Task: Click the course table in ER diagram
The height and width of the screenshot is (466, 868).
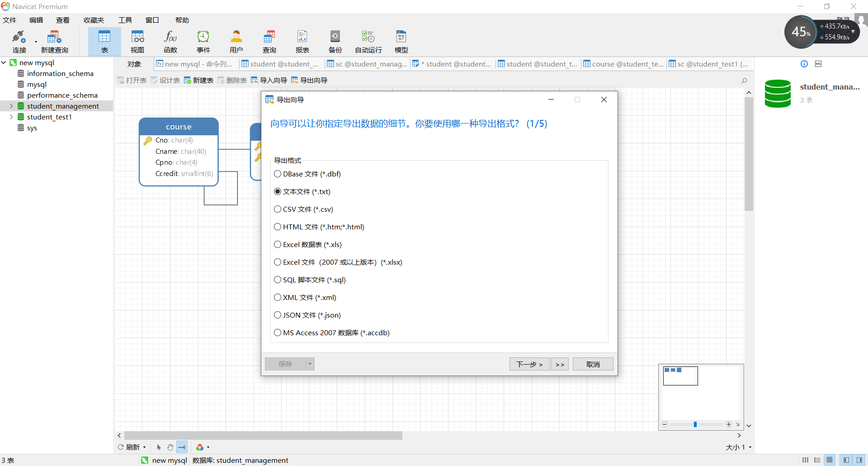Action: pos(179,152)
